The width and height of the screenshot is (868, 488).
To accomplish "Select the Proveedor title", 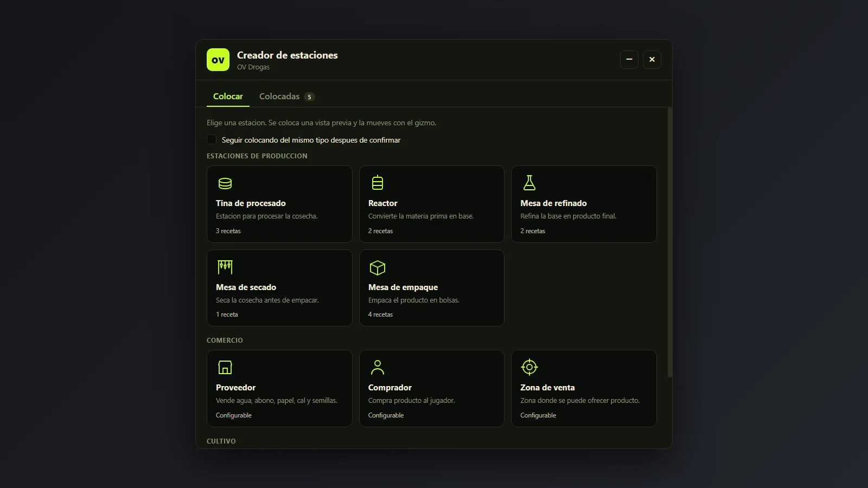I will pos(235,388).
